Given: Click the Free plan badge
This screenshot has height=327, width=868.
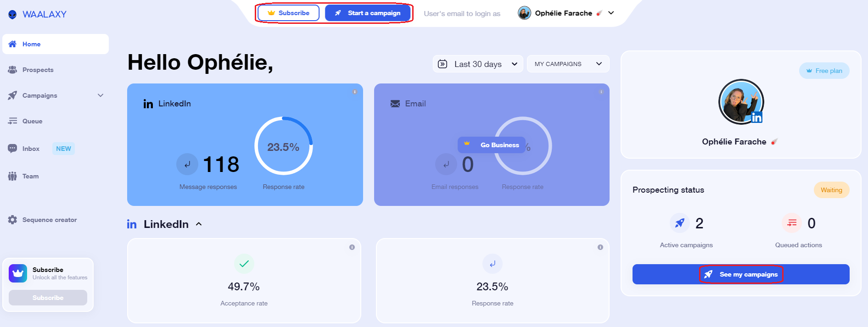Looking at the screenshot, I should pos(824,71).
